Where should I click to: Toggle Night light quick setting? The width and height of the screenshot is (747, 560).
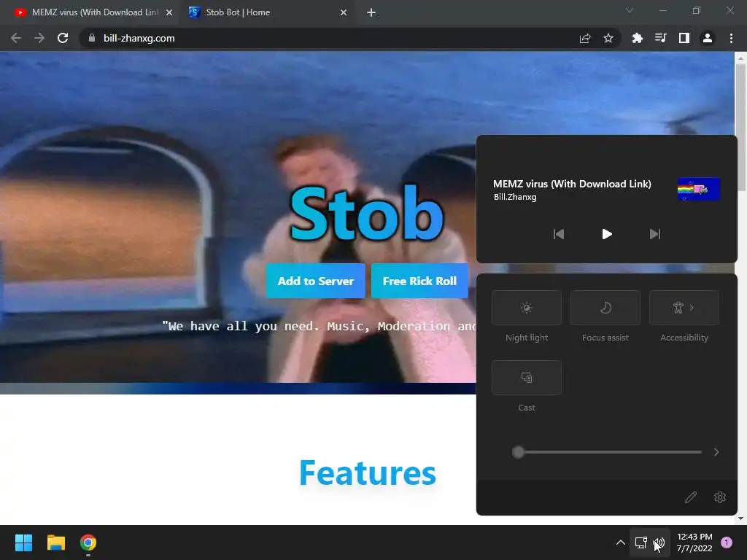[x=527, y=308]
